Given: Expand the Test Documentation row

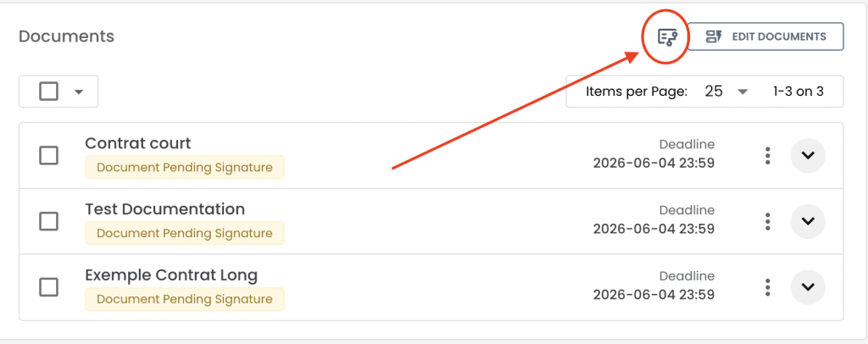Looking at the screenshot, I should coord(808,221).
